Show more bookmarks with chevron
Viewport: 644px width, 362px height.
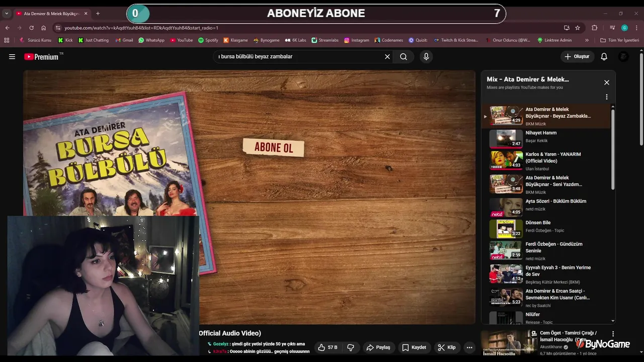(587, 40)
